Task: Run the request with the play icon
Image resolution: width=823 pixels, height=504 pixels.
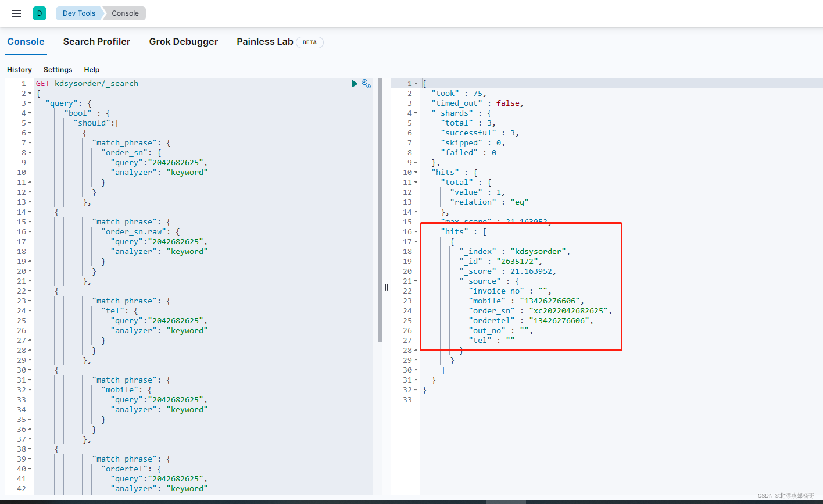Action: tap(355, 84)
